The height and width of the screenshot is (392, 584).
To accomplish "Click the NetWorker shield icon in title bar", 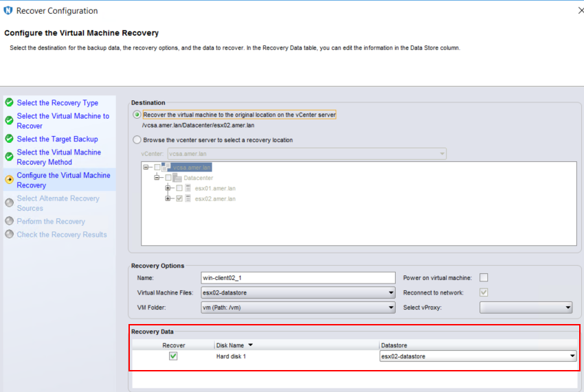I will point(8,10).
